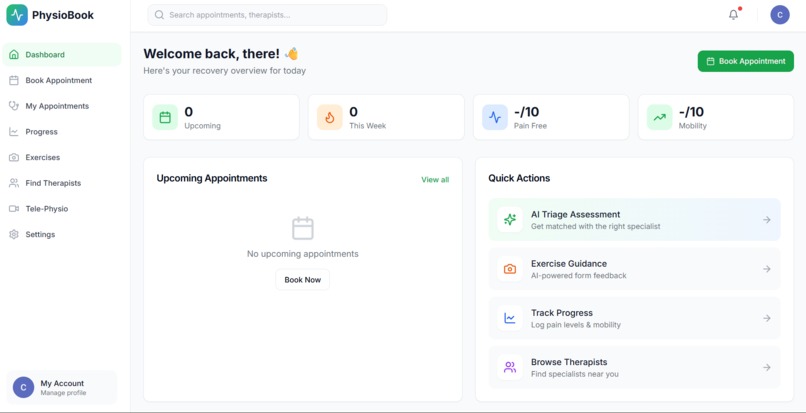Click the purple people icon for Browse Therapists

click(x=510, y=367)
